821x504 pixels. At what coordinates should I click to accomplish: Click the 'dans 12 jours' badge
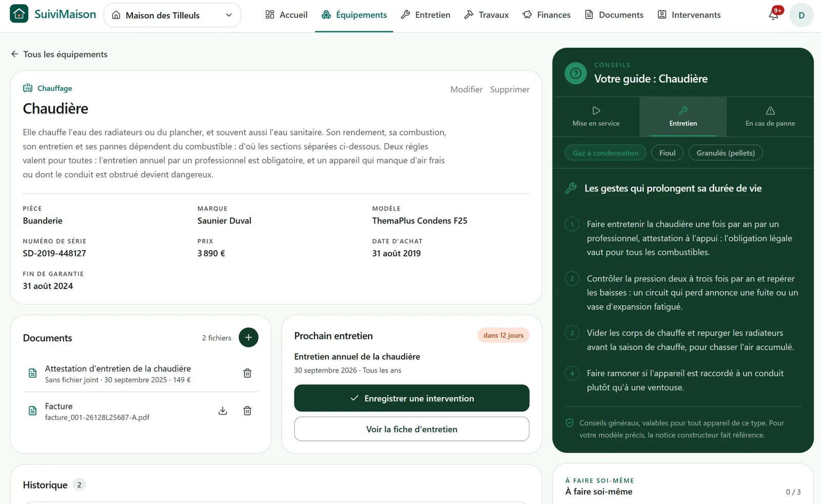pyautogui.click(x=503, y=335)
